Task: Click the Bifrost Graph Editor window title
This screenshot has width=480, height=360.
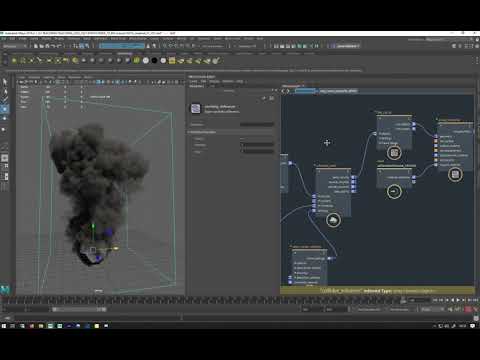Action: click(x=202, y=77)
